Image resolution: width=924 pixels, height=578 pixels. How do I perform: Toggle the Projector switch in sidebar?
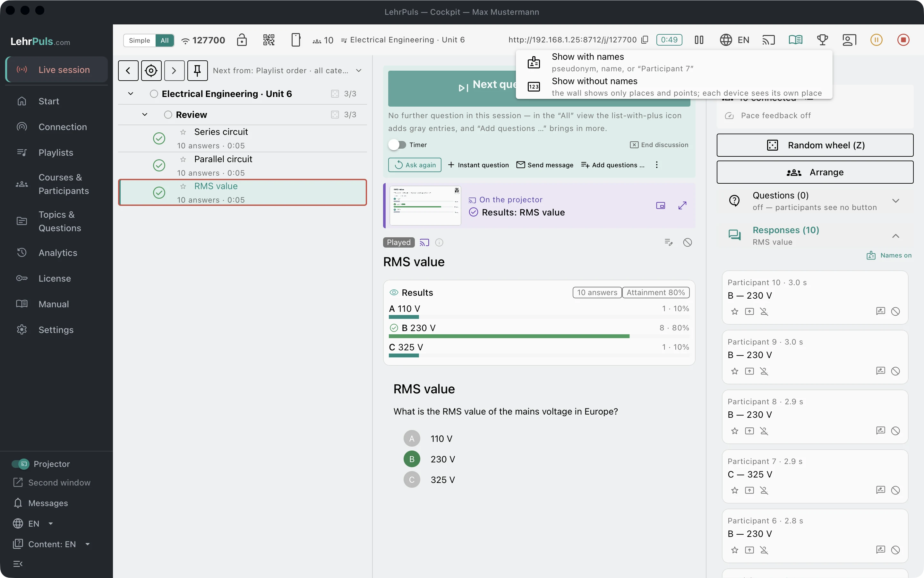[x=20, y=464]
